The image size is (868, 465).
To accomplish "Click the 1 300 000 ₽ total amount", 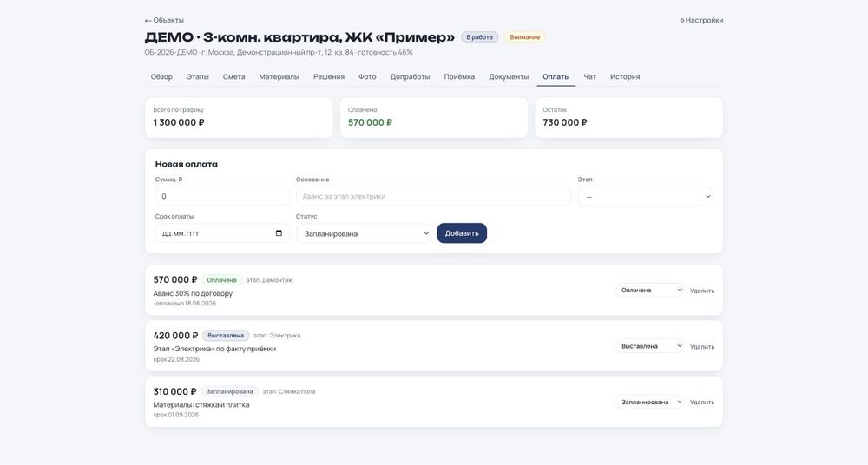I will pos(179,122).
